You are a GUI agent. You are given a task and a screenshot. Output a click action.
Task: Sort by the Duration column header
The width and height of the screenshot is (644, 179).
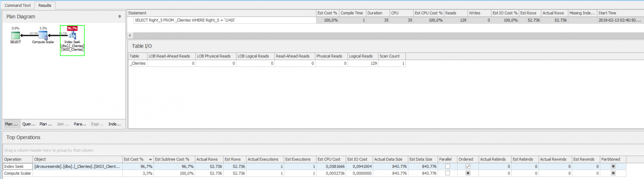click(x=378, y=13)
